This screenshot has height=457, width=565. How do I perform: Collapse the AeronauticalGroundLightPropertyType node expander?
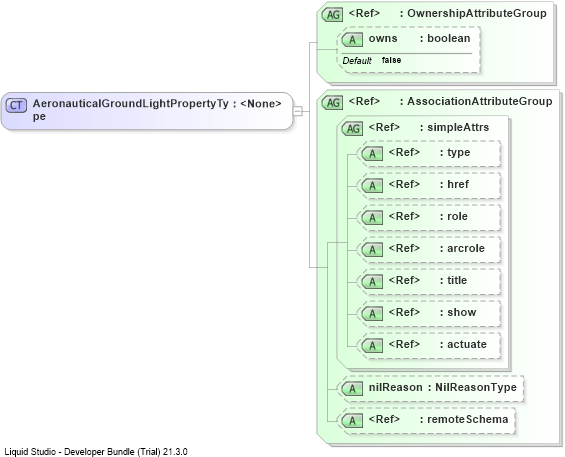click(x=297, y=111)
